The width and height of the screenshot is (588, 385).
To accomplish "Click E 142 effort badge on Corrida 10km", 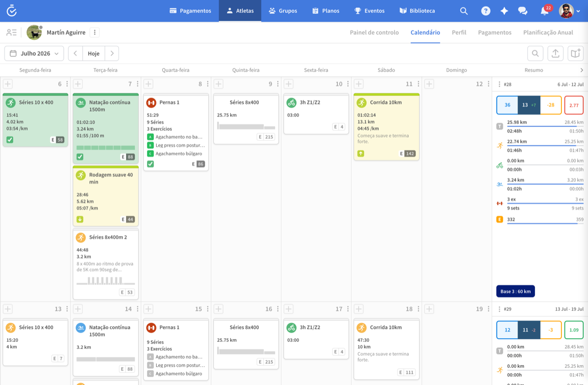I will coord(407,153).
